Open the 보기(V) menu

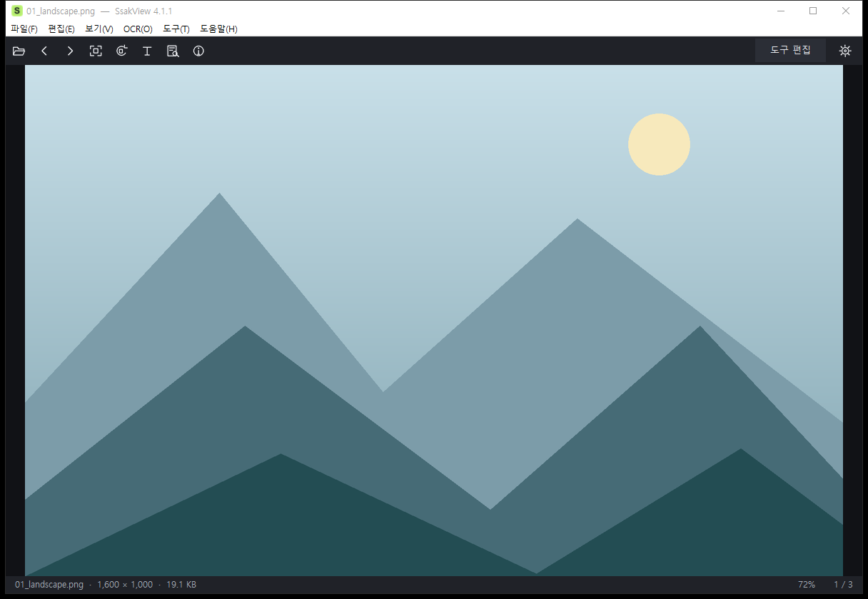tap(99, 29)
